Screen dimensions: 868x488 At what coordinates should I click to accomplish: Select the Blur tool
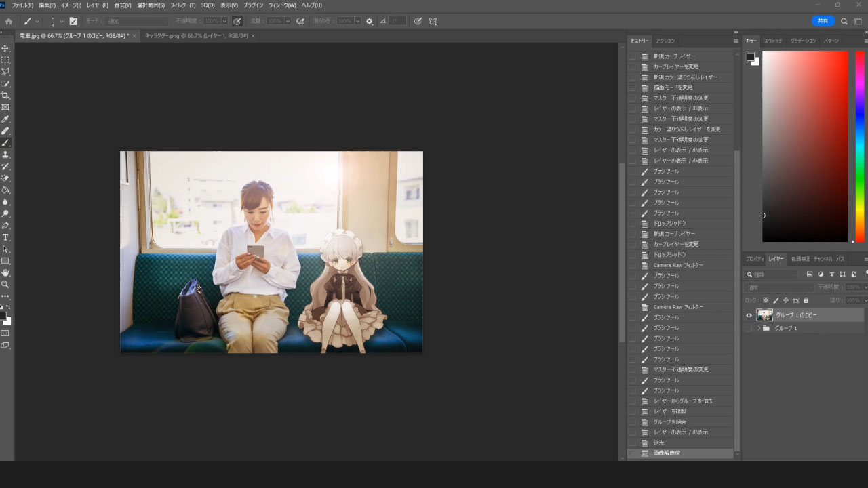point(5,202)
